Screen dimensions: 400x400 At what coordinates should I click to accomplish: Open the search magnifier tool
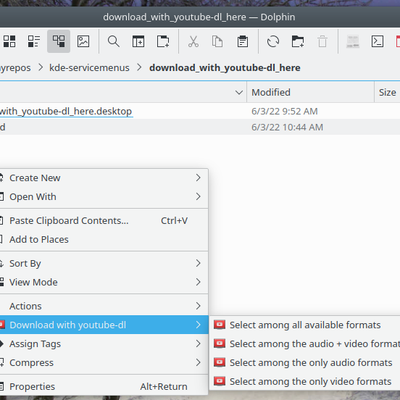click(x=113, y=41)
